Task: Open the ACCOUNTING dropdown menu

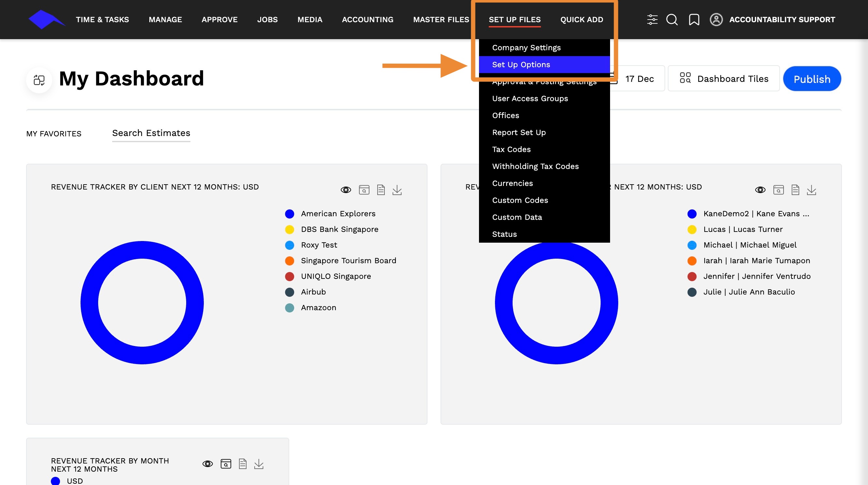Action: tap(367, 20)
